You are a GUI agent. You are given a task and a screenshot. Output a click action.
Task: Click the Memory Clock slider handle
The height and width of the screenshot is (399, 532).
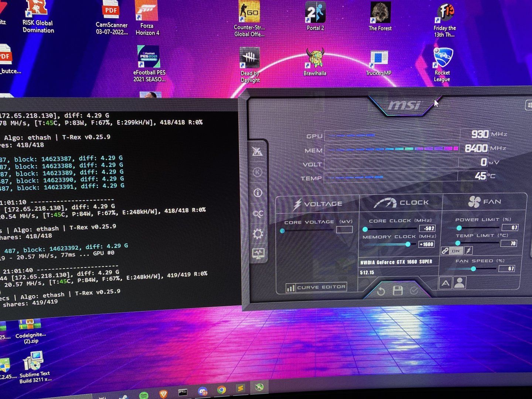(408, 244)
